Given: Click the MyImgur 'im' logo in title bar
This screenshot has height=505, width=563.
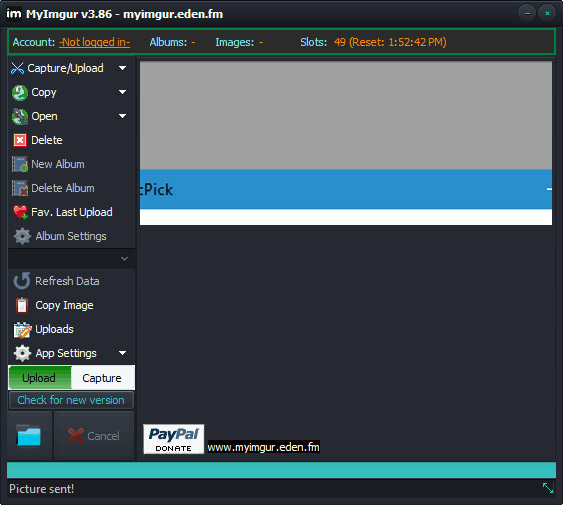Looking at the screenshot, I should pyautogui.click(x=14, y=14).
